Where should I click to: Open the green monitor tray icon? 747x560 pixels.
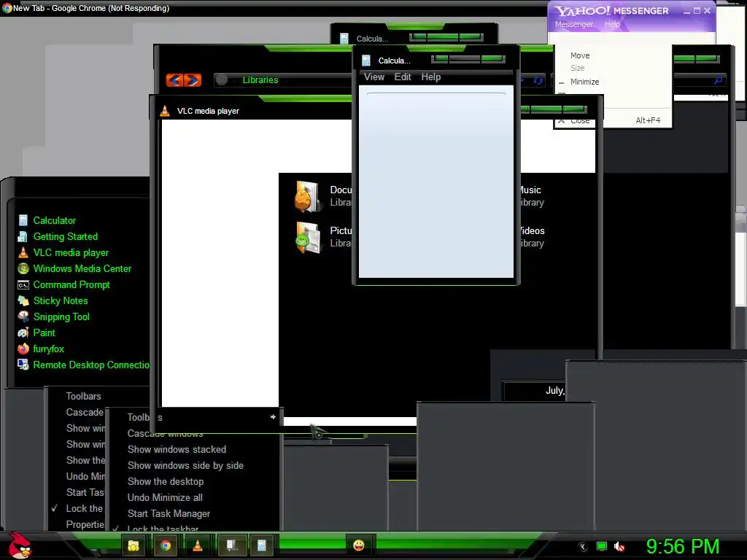(602, 547)
